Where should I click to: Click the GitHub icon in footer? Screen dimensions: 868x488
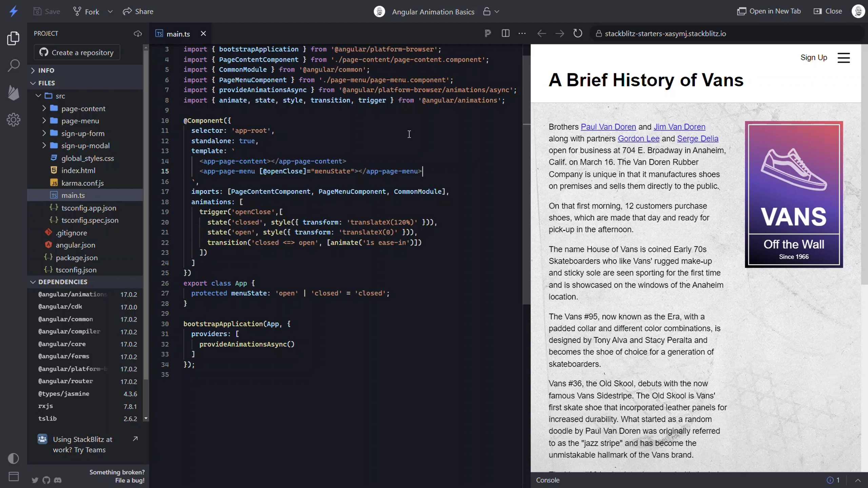[46, 480]
